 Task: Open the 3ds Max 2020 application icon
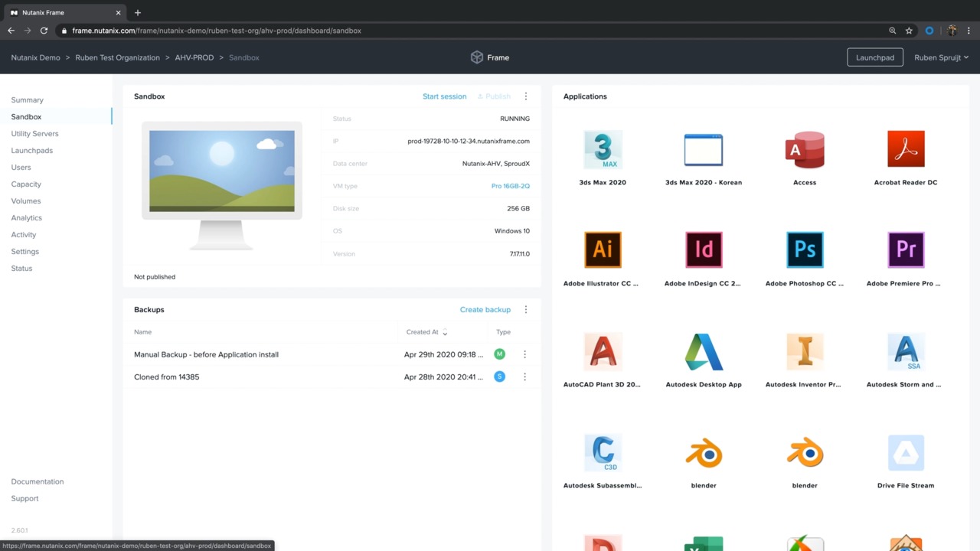click(x=603, y=150)
